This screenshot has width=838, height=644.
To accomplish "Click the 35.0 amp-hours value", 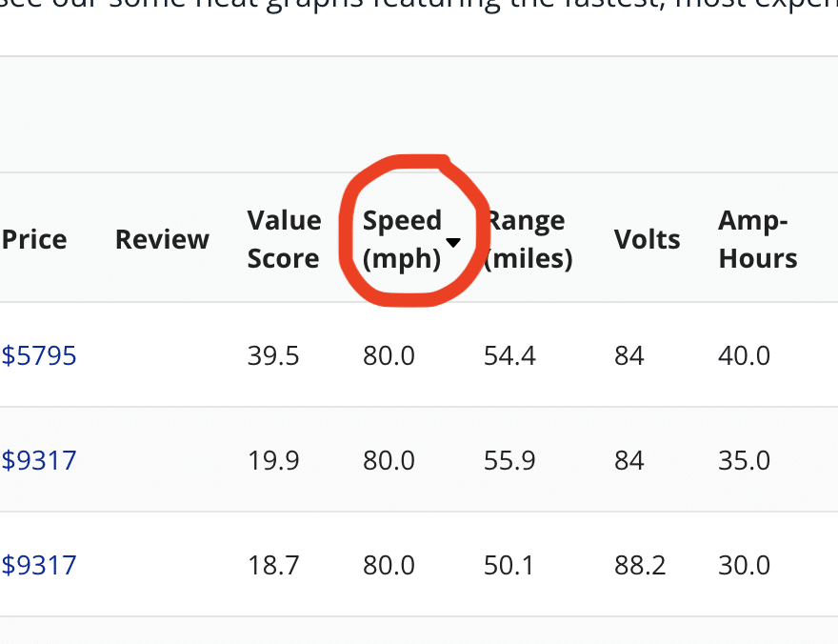I will coord(744,461).
